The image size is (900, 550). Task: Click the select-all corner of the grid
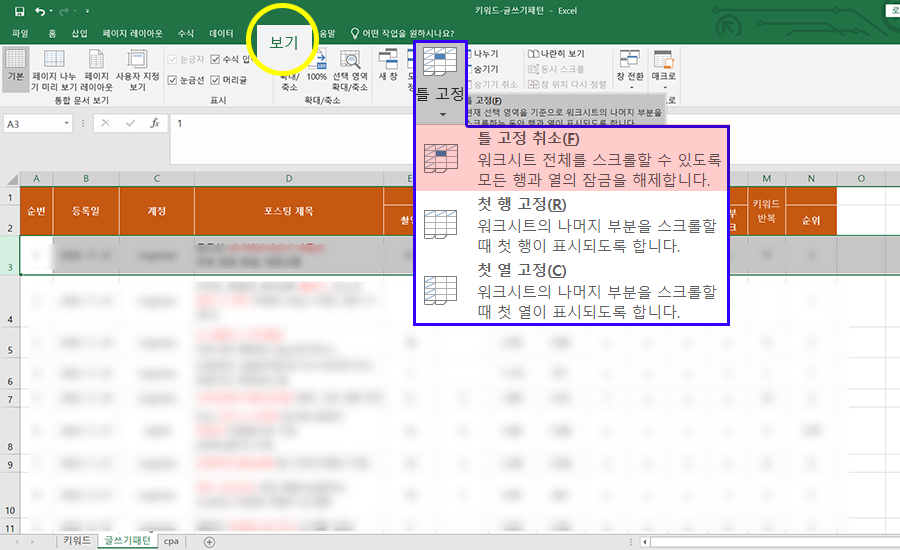point(11,179)
